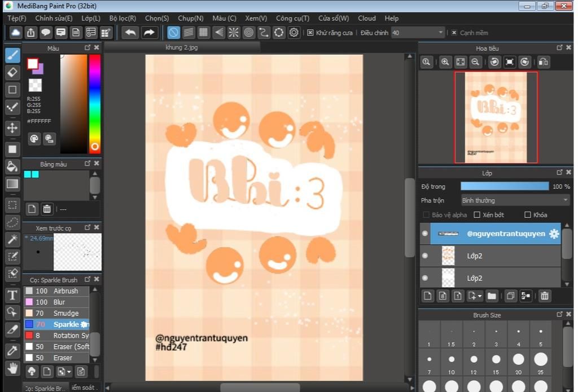The width and height of the screenshot is (578, 392).
Task: Select the Eyedropper tool
Action: pos(12,350)
